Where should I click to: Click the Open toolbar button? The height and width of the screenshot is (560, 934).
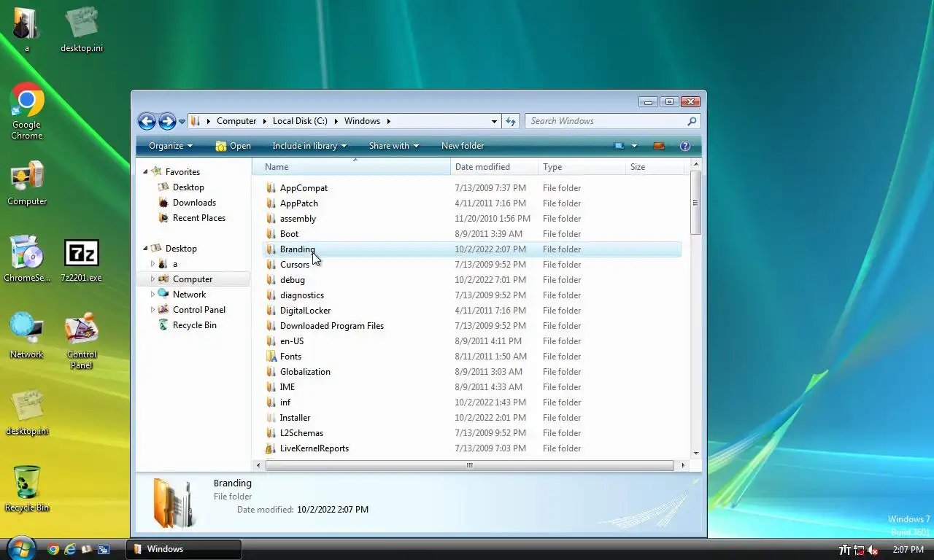233,146
